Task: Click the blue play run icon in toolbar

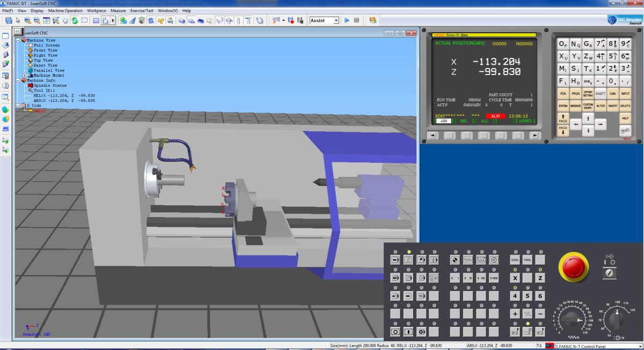Action: tap(347, 20)
